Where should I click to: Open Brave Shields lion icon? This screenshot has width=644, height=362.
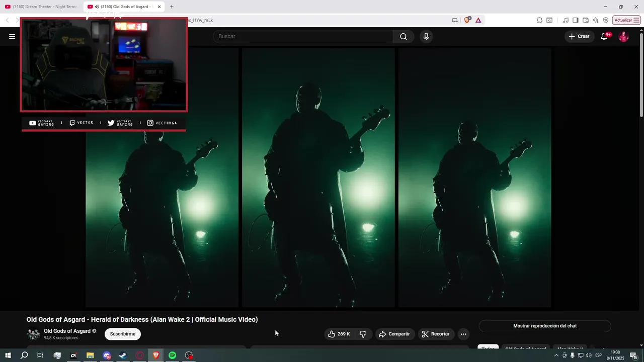click(x=467, y=20)
